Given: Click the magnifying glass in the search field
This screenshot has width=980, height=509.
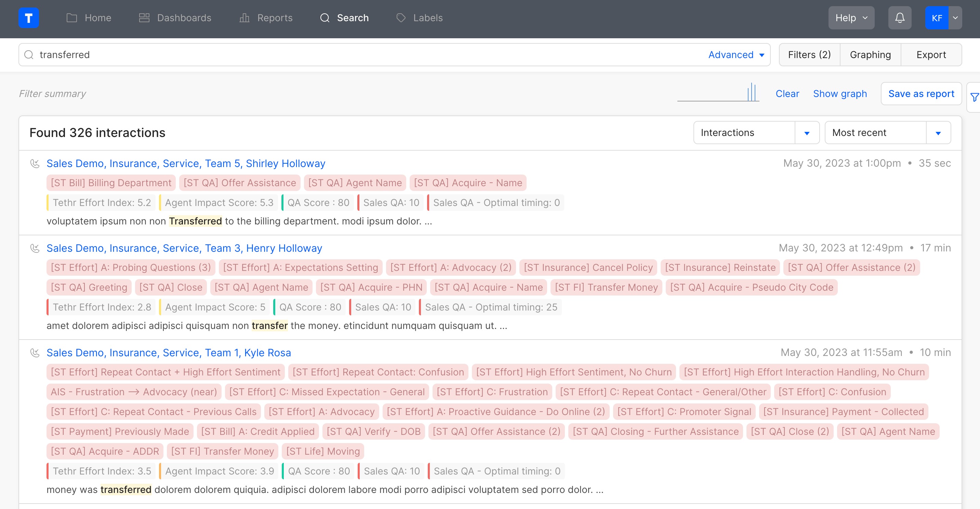Looking at the screenshot, I should pos(29,54).
